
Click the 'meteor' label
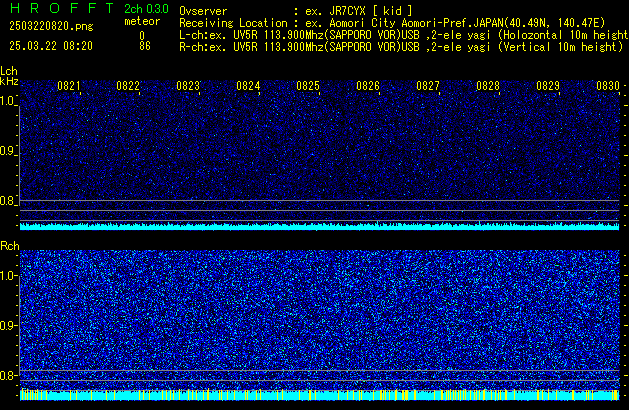142,21
